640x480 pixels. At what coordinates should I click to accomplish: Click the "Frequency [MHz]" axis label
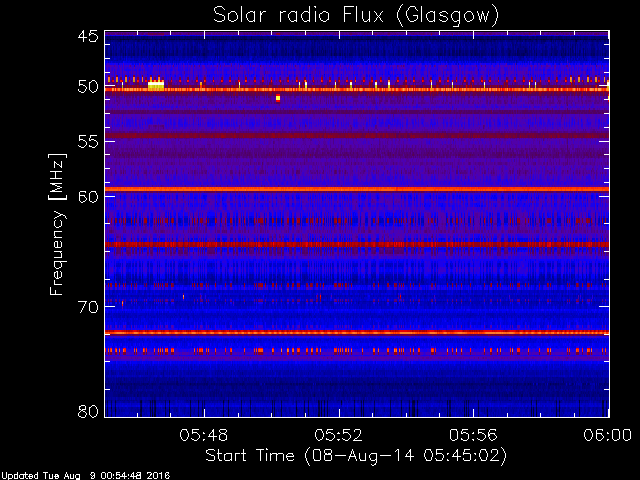point(57,224)
